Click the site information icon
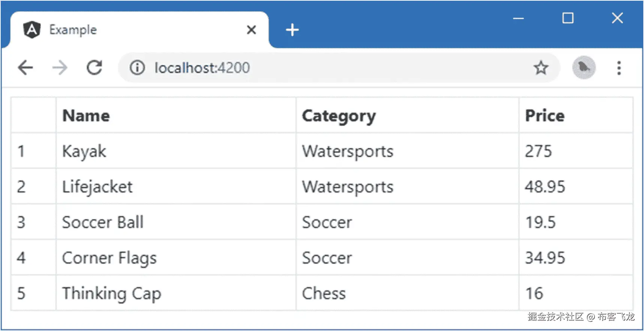The height and width of the screenshot is (331, 644). (x=137, y=68)
